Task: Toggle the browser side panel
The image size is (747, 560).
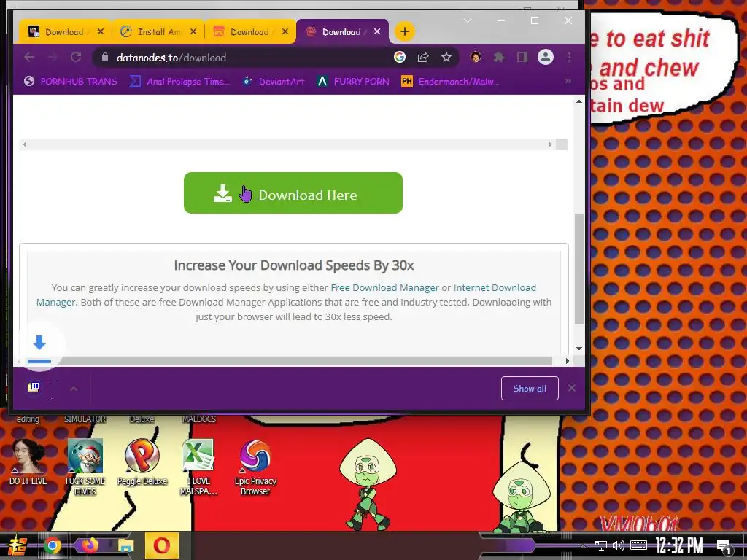Action: point(522,57)
